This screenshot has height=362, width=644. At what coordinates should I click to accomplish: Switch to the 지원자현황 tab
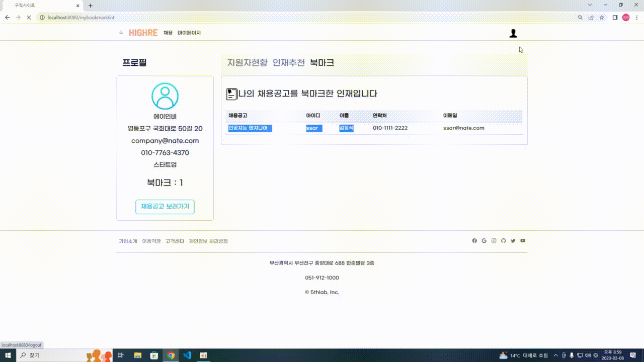(x=248, y=63)
